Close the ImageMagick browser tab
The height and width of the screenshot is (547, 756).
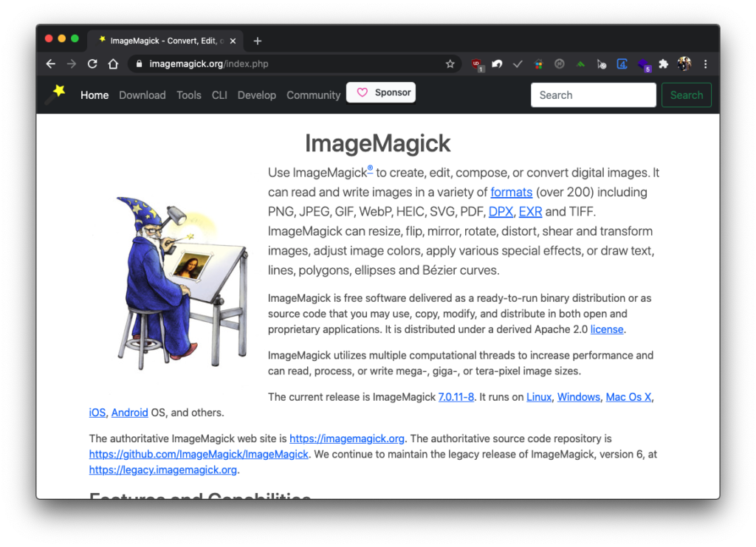tap(233, 41)
